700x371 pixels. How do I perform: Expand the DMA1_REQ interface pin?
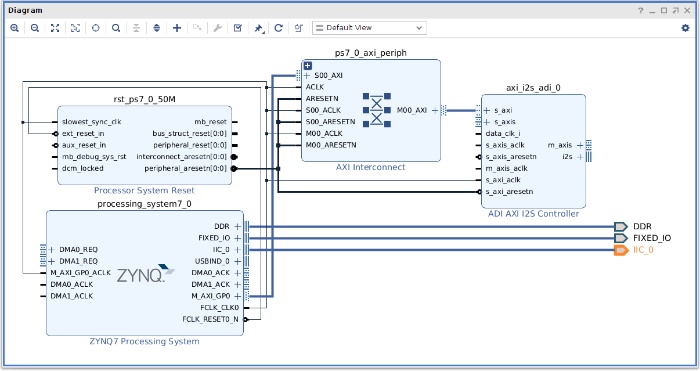pos(52,261)
